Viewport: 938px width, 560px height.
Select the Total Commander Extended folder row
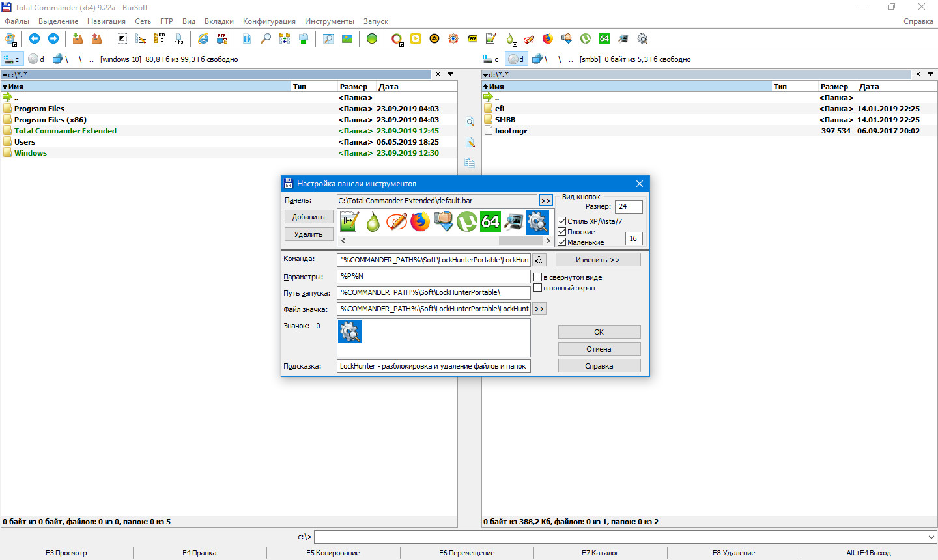coord(229,131)
